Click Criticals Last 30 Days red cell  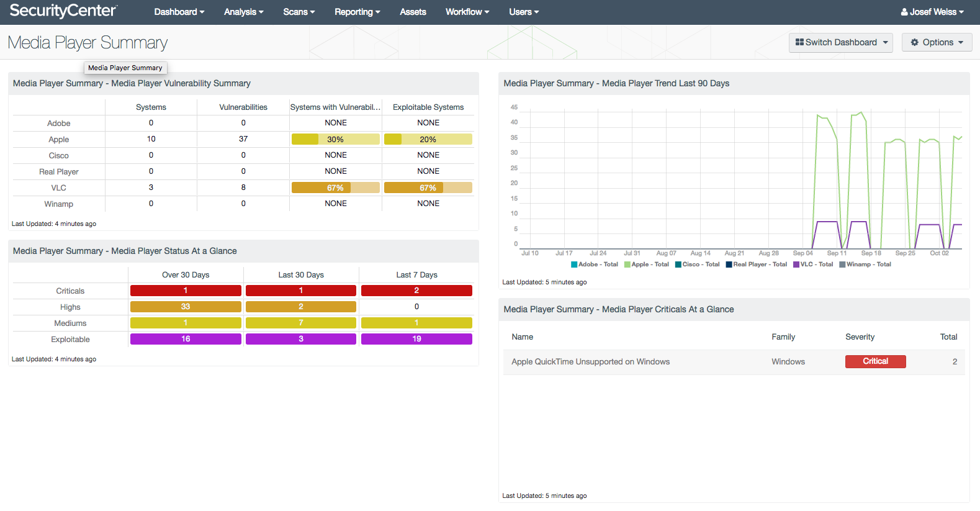(x=301, y=291)
